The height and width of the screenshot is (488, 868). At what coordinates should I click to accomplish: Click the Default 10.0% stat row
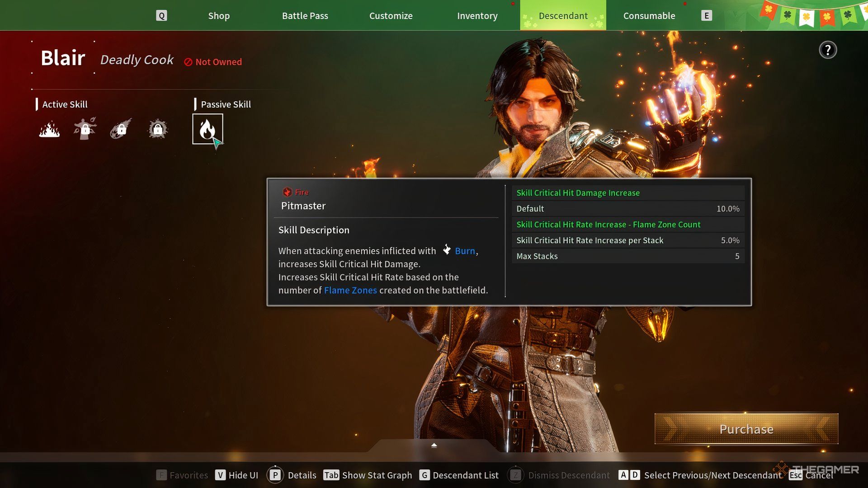pos(628,209)
